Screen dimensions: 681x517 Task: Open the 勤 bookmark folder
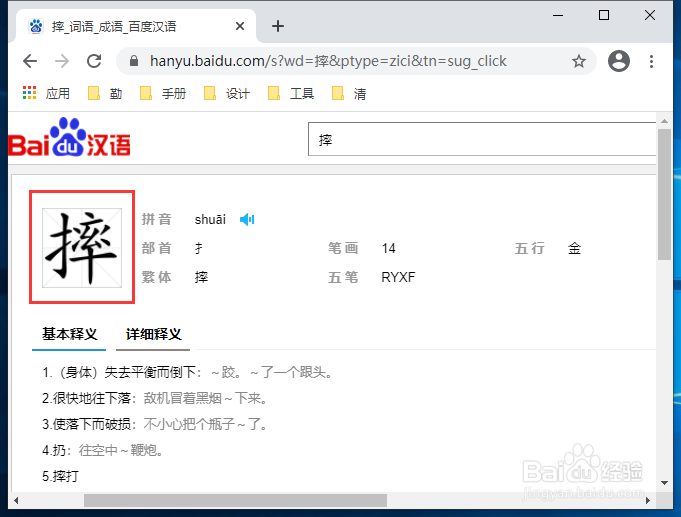click(105, 93)
